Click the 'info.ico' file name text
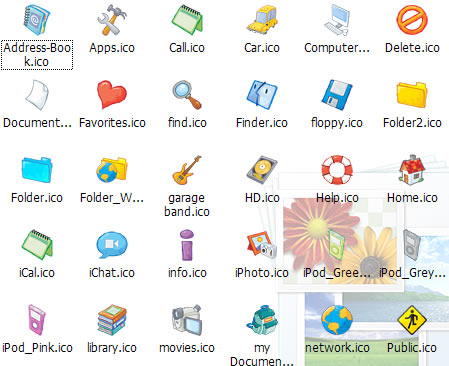The height and width of the screenshot is (366, 449). point(187,273)
